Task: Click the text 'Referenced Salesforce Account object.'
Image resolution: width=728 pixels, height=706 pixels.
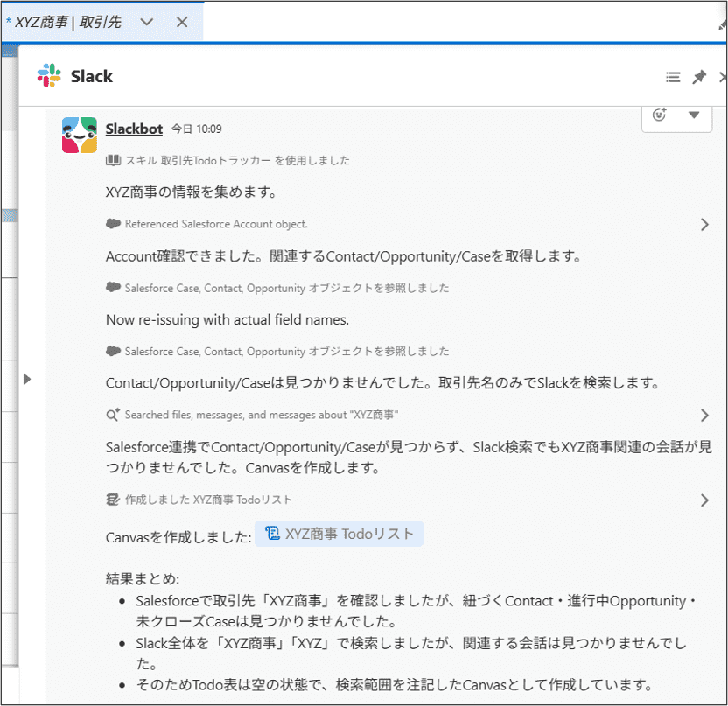Action: pos(216,224)
